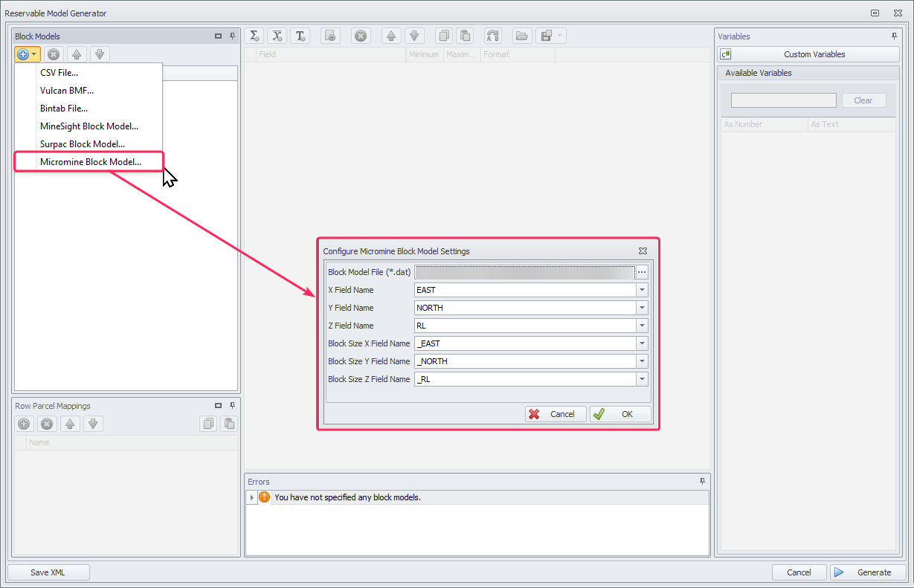Viewport: 914px width, 588px height.
Task: Pin the Block Models panel
Action: coord(232,36)
